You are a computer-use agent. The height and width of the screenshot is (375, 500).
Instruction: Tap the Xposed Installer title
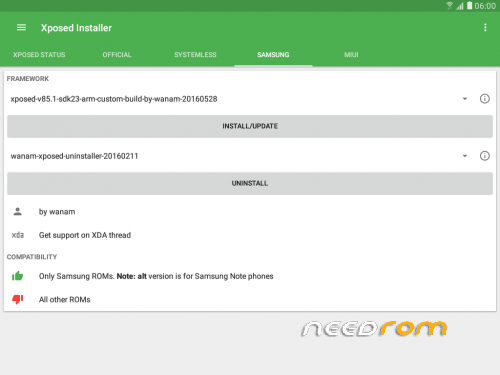(x=76, y=28)
